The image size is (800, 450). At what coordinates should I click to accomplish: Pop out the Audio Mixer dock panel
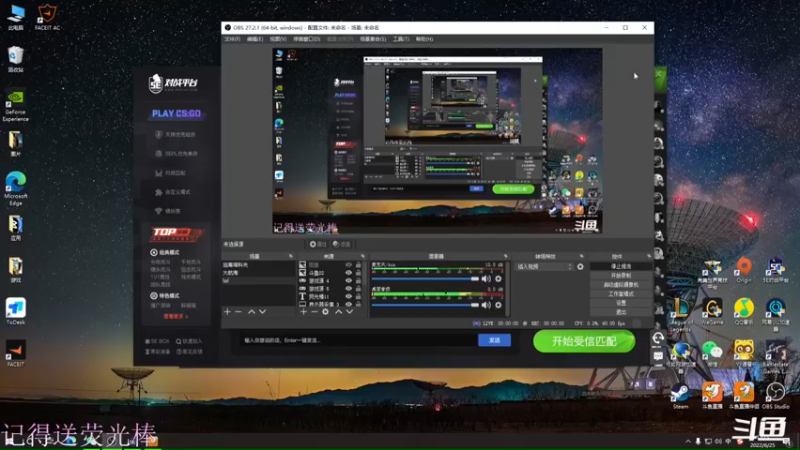pyautogui.click(x=506, y=256)
